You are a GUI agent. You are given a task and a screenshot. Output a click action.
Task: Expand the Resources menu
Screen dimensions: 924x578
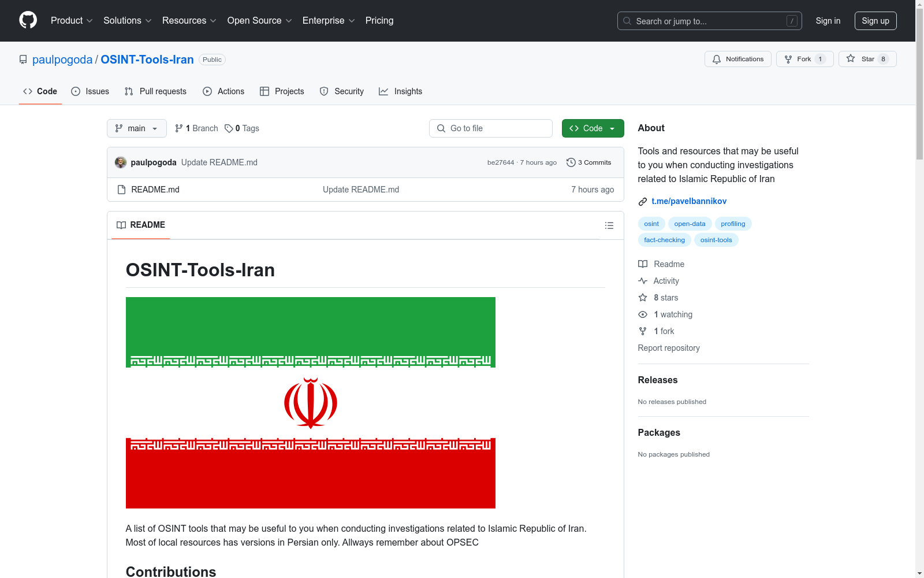[x=189, y=21]
